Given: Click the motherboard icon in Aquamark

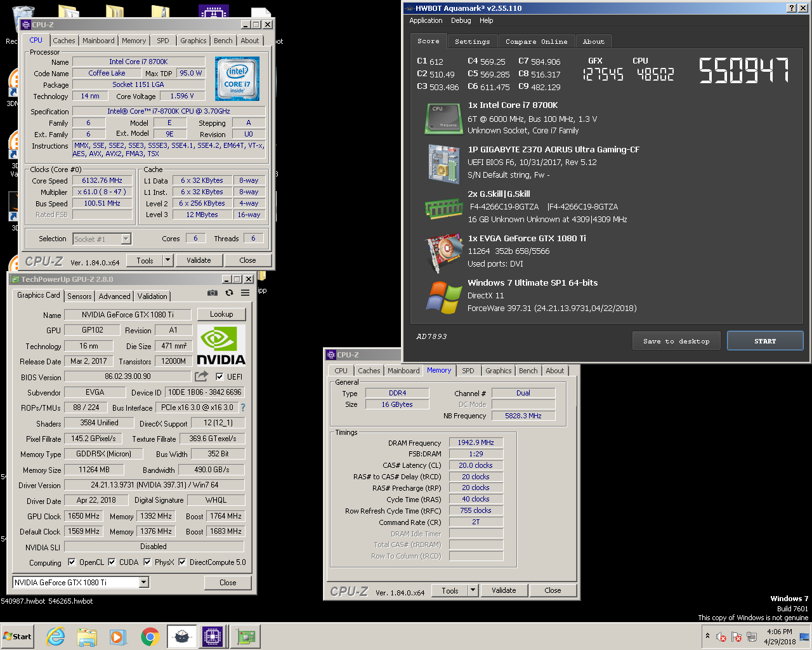Looking at the screenshot, I should 443,163.
